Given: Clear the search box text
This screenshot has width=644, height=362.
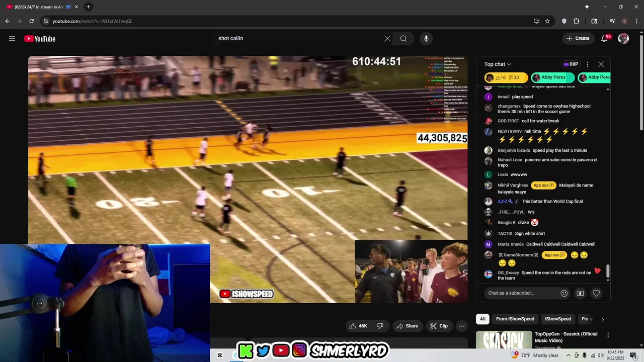Looking at the screenshot, I should 387,39.
